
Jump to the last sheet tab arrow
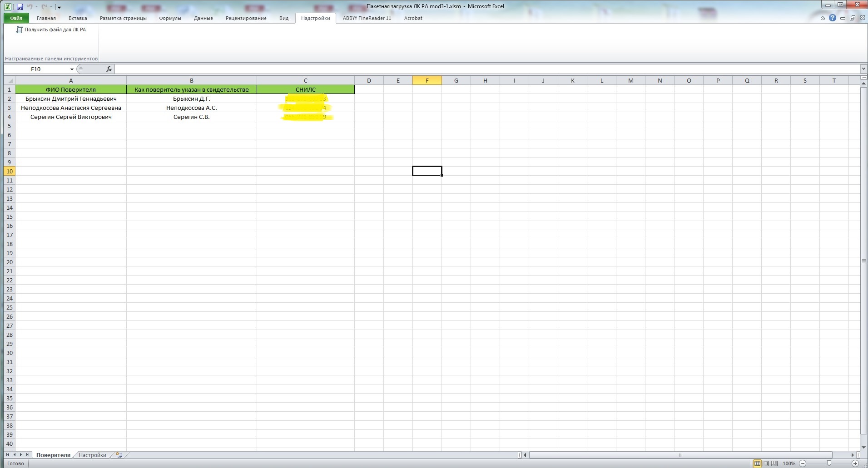(28, 455)
